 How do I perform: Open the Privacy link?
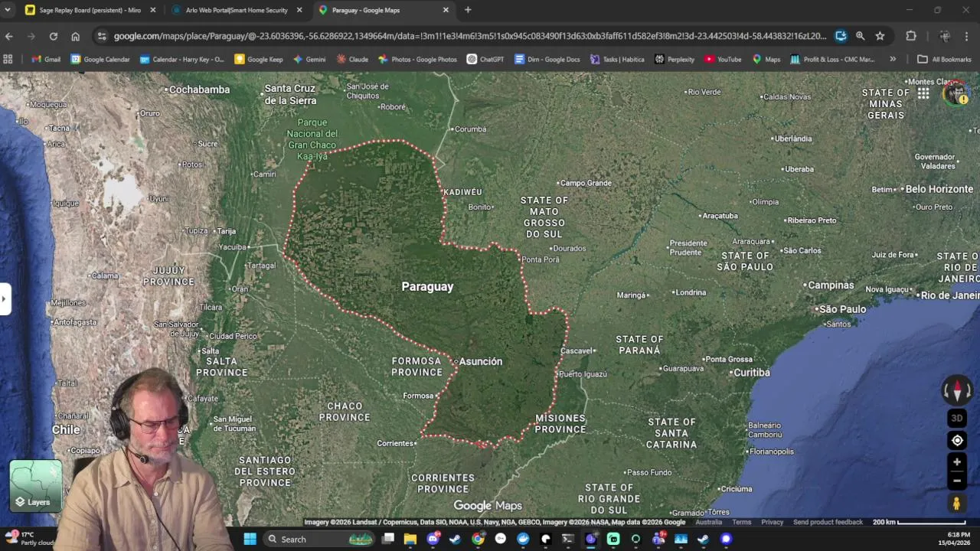pyautogui.click(x=772, y=523)
